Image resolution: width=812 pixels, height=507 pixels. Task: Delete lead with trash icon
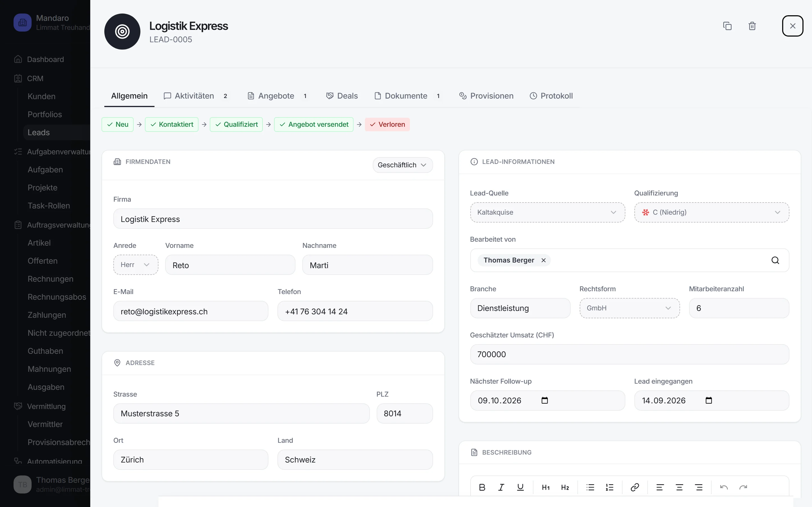pos(752,26)
